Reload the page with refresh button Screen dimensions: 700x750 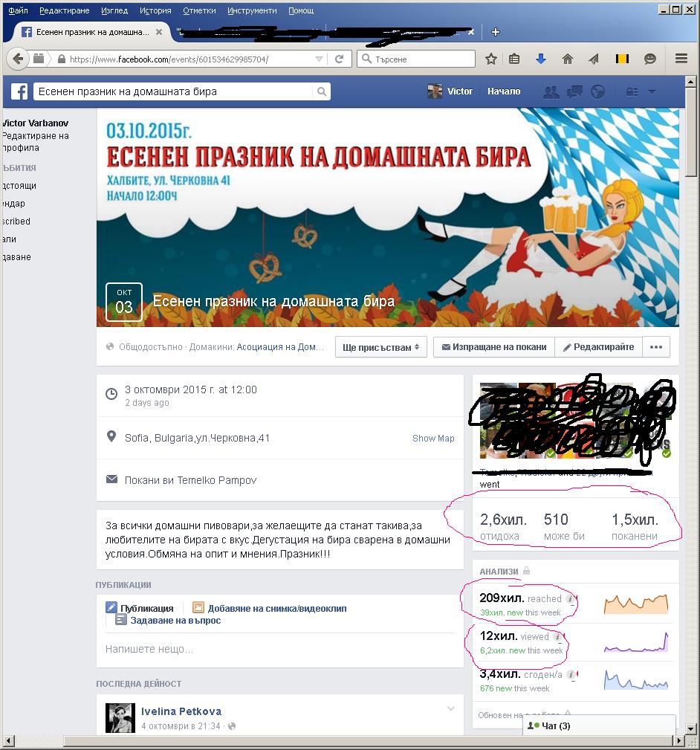point(340,59)
